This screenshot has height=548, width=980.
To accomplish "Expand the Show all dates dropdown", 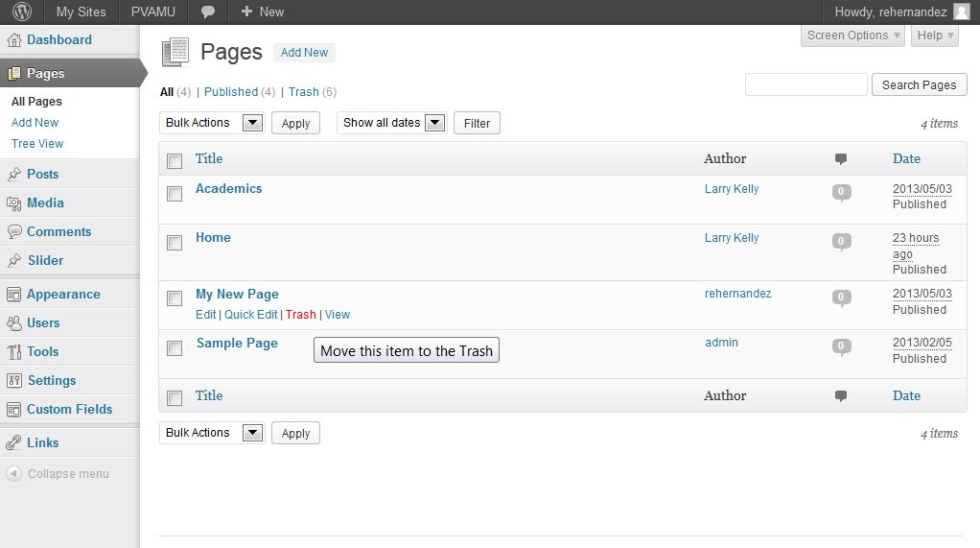I will pyautogui.click(x=391, y=123).
